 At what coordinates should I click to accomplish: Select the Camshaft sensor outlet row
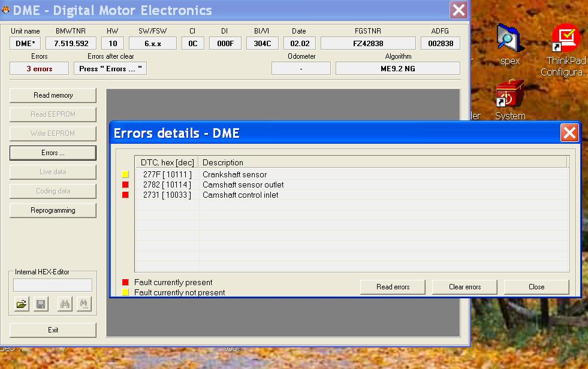[x=352, y=184]
